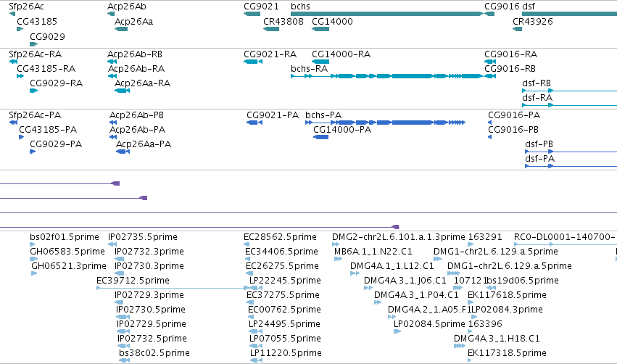Click the LP07055.5prime EST label

click(285, 339)
